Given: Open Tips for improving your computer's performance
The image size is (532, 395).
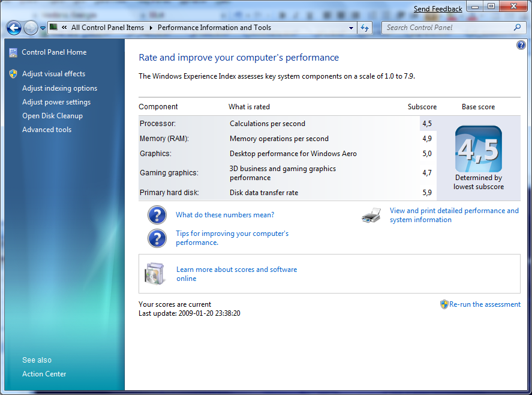Looking at the screenshot, I should click(232, 238).
